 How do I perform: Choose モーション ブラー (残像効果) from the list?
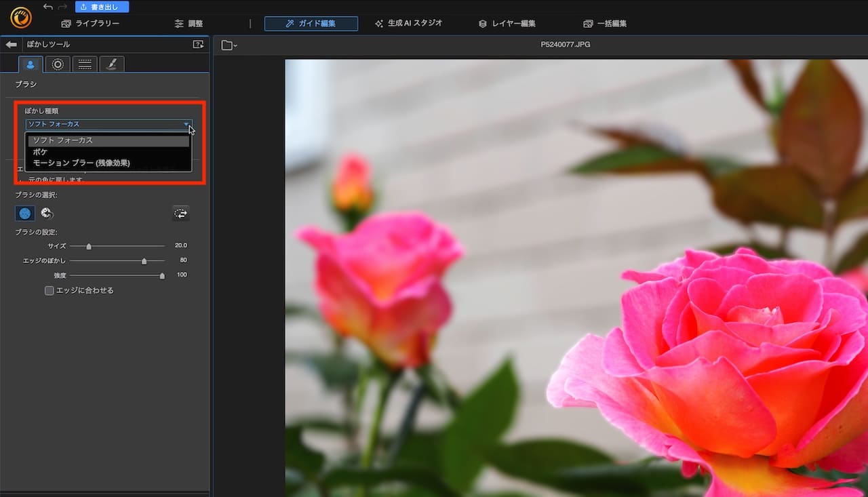[108, 163]
